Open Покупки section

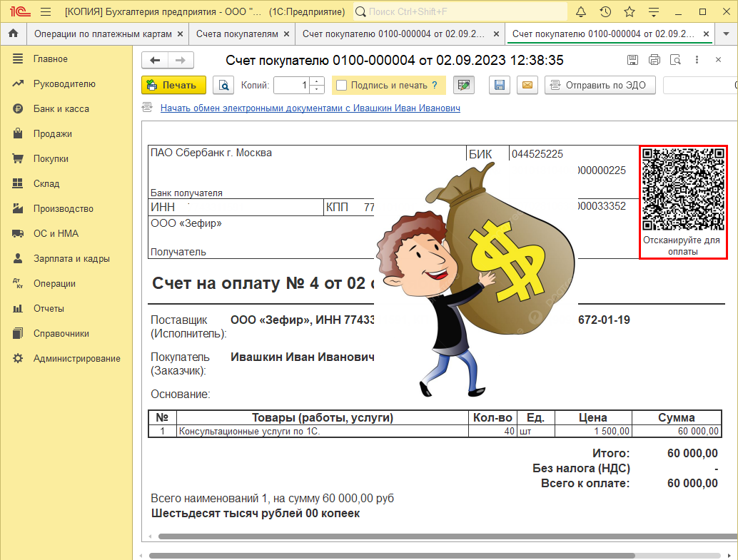[x=66, y=158]
